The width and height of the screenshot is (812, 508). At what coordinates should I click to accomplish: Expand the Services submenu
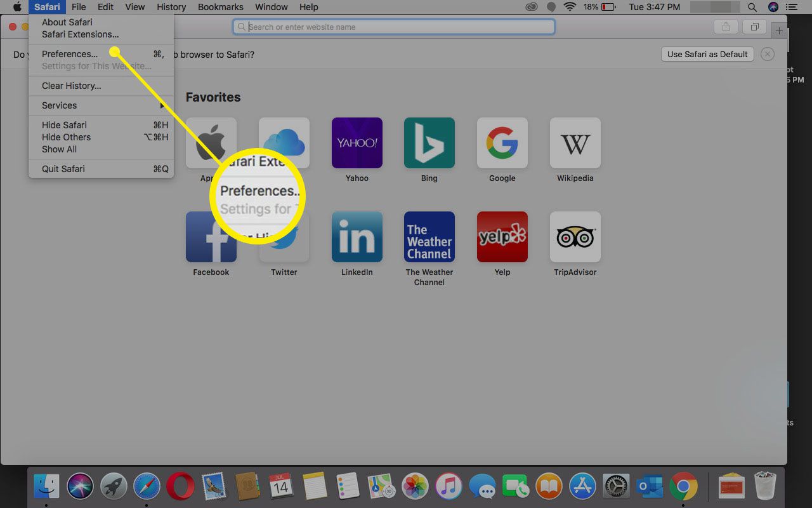tap(101, 105)
